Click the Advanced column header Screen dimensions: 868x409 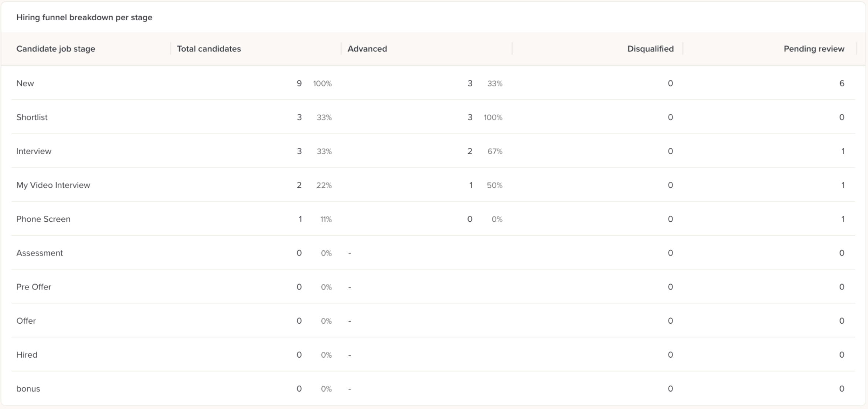(x=367, y=49)
